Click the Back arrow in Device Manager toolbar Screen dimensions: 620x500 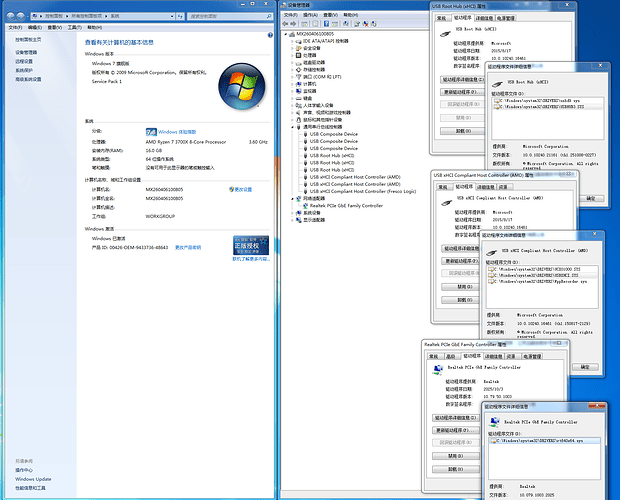point(285,24)
